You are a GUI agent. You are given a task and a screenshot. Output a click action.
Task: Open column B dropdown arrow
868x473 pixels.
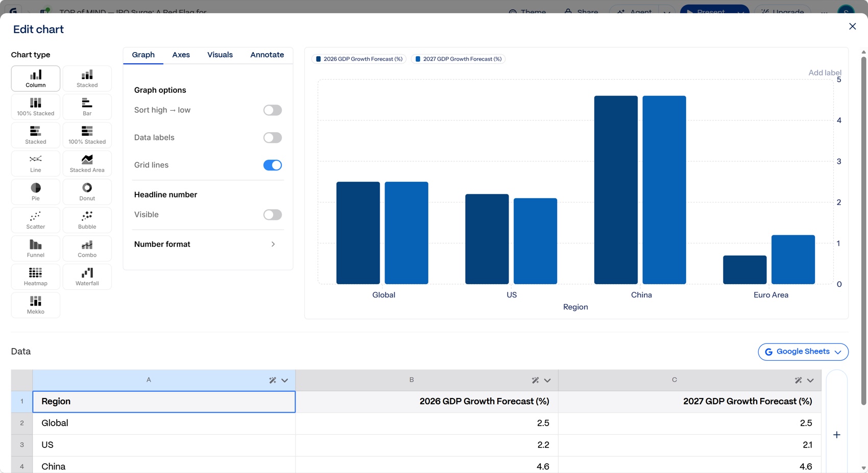click(547, 380)
